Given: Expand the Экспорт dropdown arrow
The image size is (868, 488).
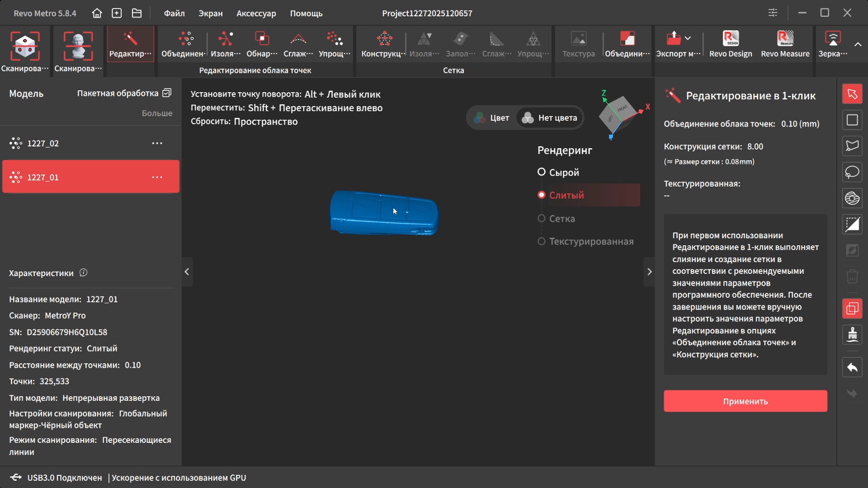Looking at the screenshot, I should click(688, 38).
